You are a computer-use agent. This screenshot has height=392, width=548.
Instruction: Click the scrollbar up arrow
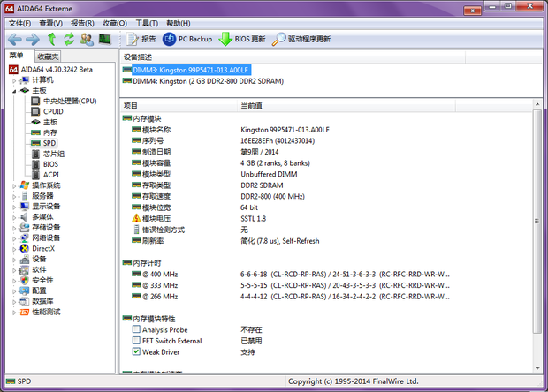[x=537, y=104]
